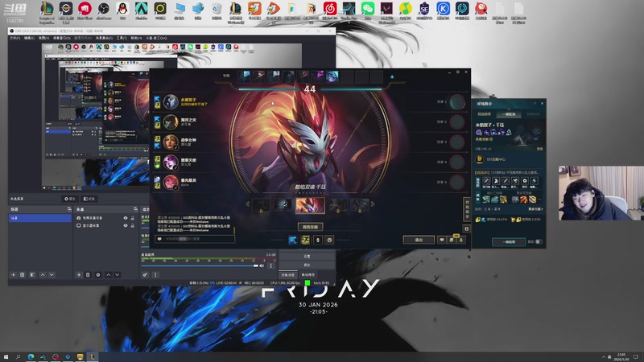Screen dimensions: 644x362
Task: Click the 对局助手 vertical side tab
Action: click(467, 210)
